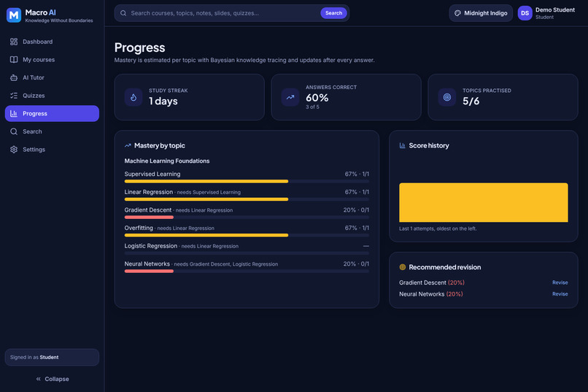Image resolution: width=588 pixels, height=392 pixels.
Task: Click the Collapse double-chevron icon
Action: 38,379
